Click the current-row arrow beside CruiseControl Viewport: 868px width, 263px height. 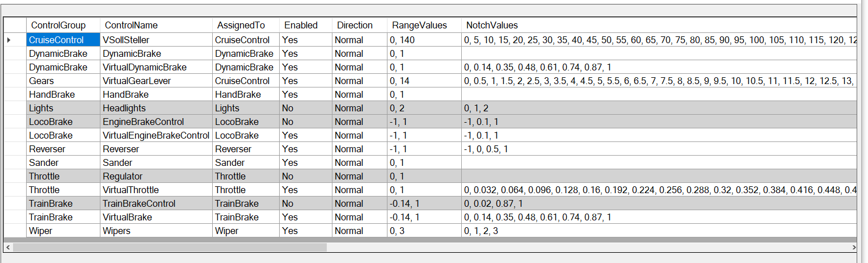click(9, 40)
